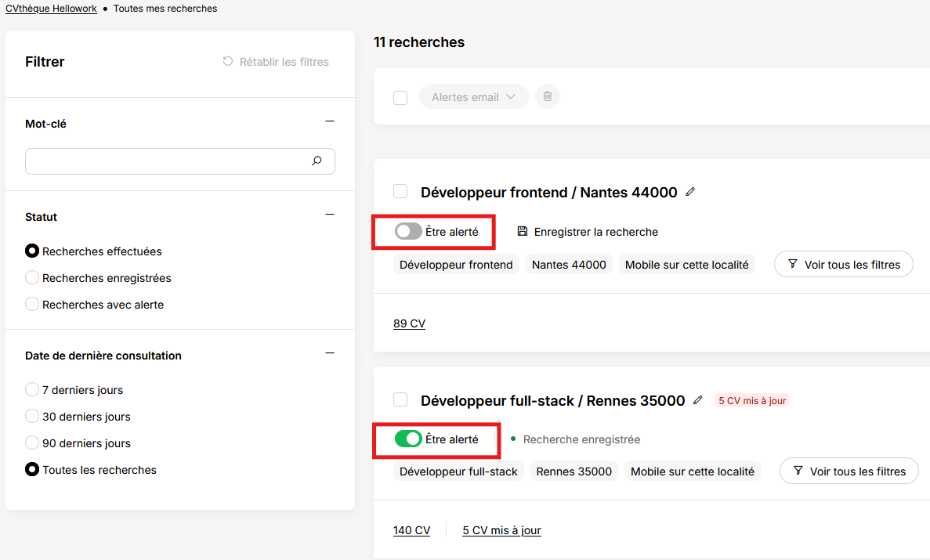This screenshot has height=560, width=930.
Task: Check the Développeur frontend / Nantes 44000 box
Action: [x=400, y=191]
